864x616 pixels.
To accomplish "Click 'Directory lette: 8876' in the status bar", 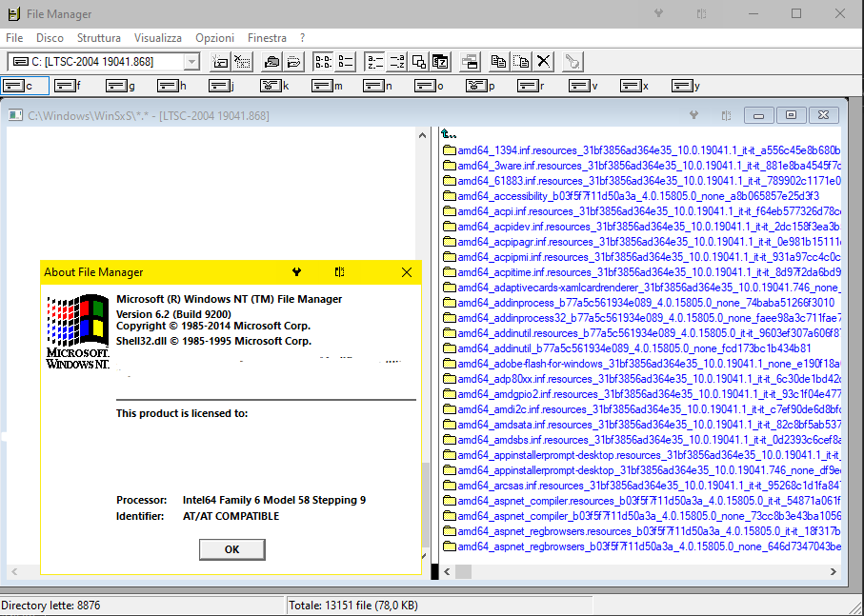I will [x=51, y=606].
